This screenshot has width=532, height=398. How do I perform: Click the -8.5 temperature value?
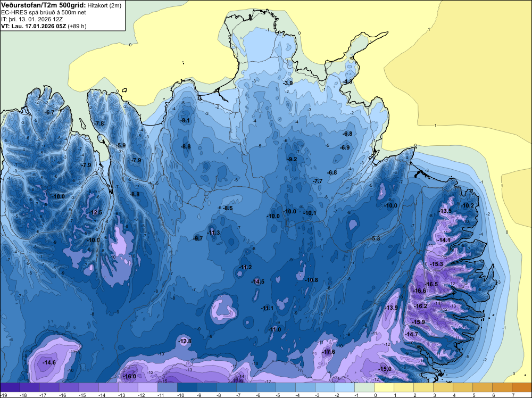click(228, 208)
